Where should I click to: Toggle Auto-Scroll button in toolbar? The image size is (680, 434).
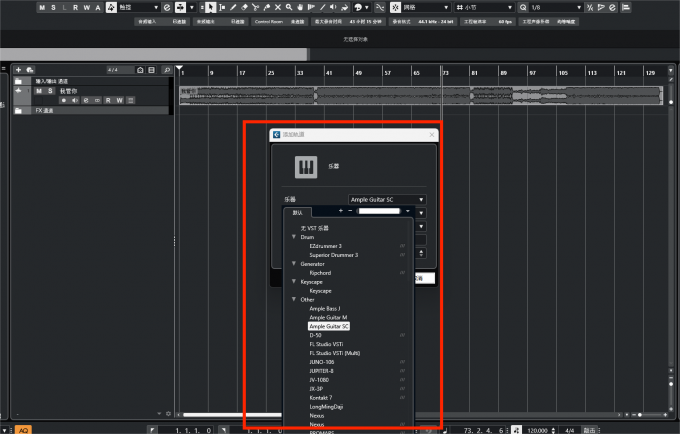[180, 7]
